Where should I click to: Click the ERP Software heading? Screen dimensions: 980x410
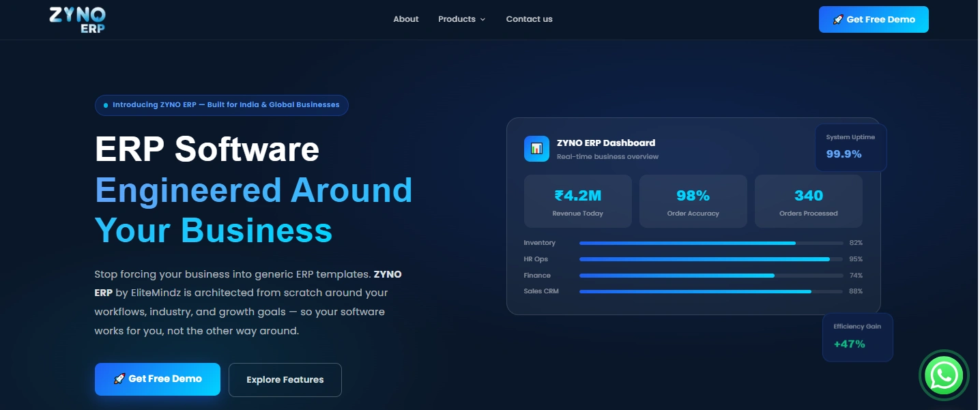[x=207, y=149]
